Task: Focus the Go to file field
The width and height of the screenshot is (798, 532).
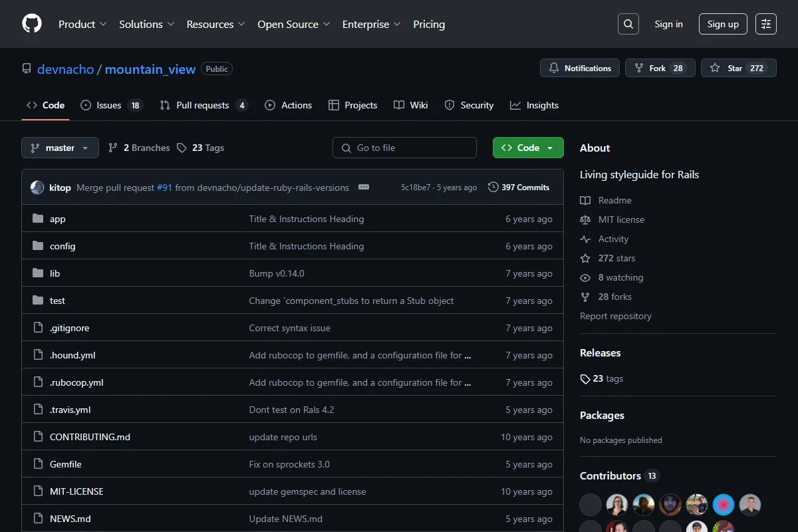Action: coord(404,148)
